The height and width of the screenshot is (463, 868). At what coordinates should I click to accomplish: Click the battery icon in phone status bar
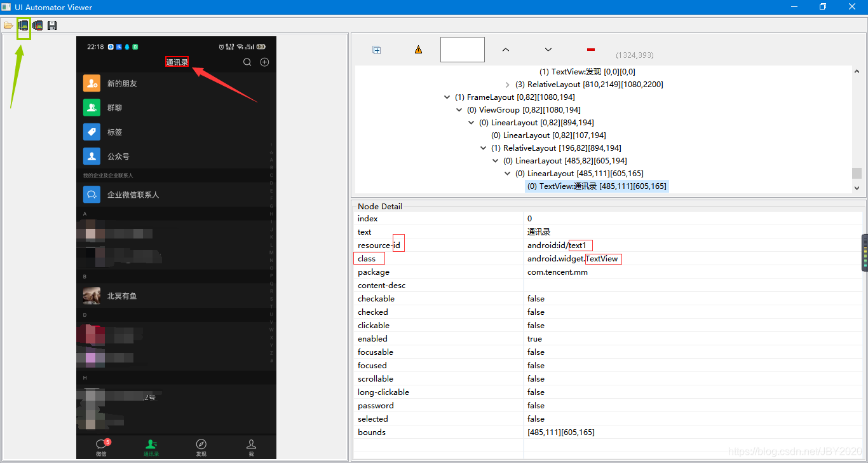pyautogui.click(x=261, y=47)
